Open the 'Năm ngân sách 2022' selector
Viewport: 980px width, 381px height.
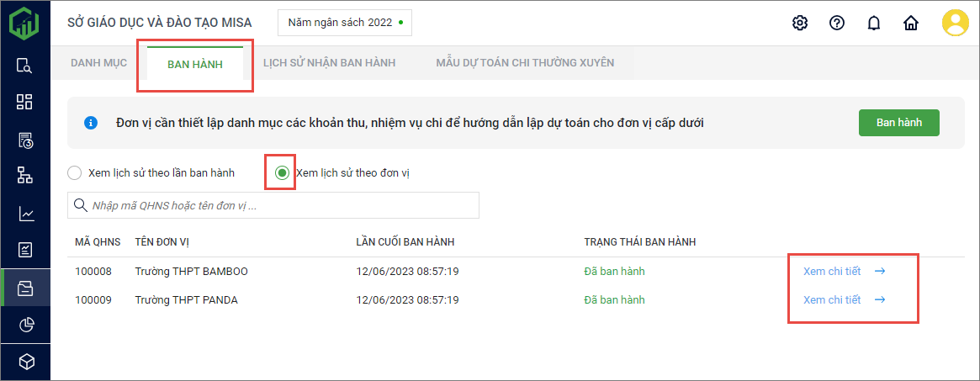(x=345, y=23)
